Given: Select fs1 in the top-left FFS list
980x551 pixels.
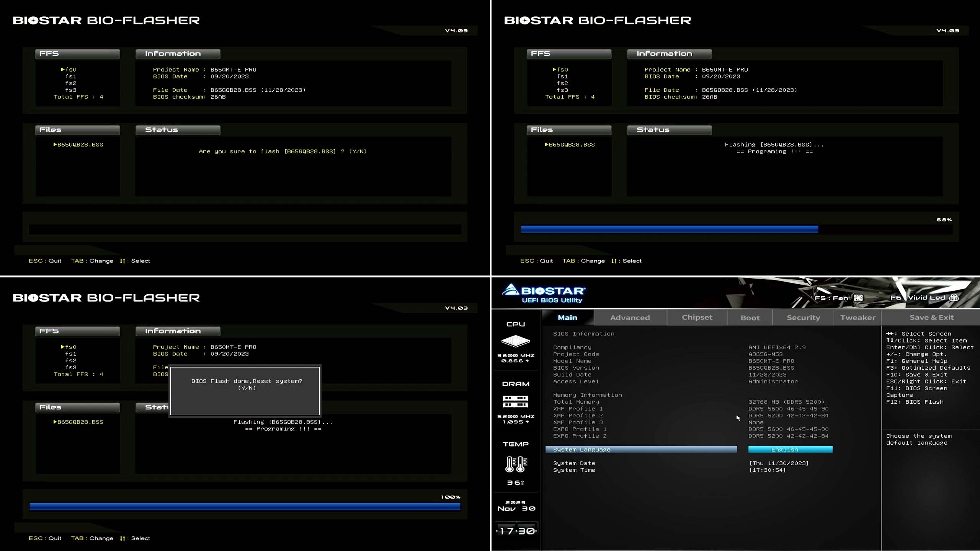Looking at the screenshot, I should click(x=70, y=77).
